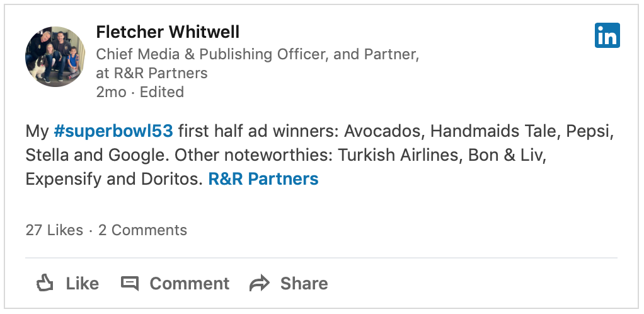Open the Fletcher Whitwell name link
The image size is (644, 314).
(168, 32)
